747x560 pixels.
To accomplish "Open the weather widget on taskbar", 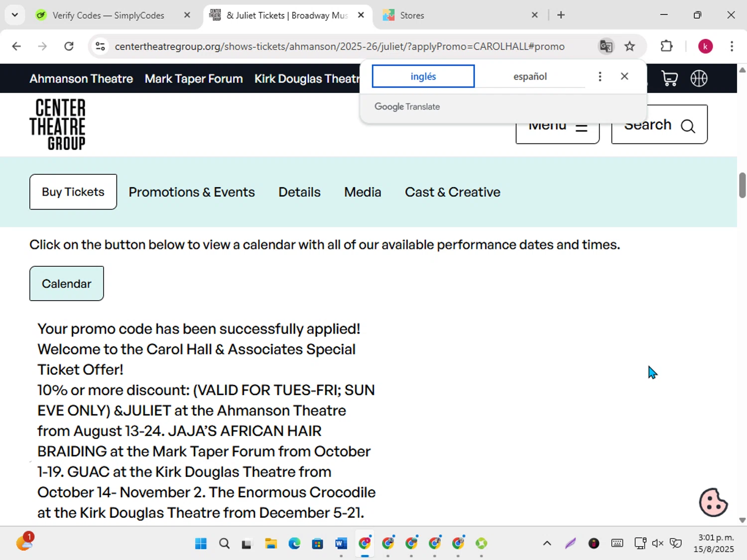I will coord(24,542).
